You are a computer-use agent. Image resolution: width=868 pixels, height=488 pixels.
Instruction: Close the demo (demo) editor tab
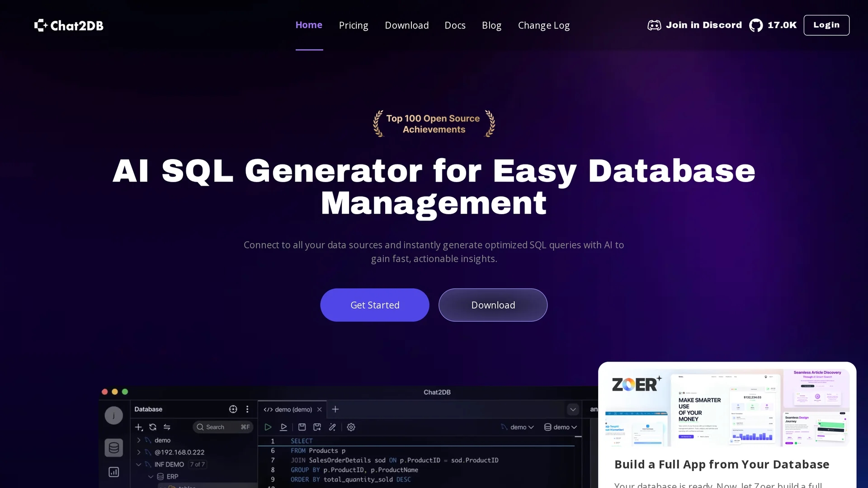[x=320, y=409]
